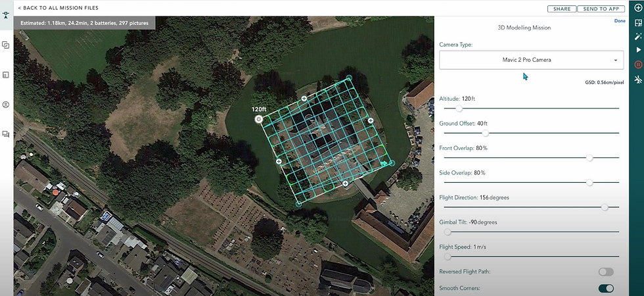Open the user account sidebar icon
The width and height of the screenshot is (644, 296).
(6, 105)
